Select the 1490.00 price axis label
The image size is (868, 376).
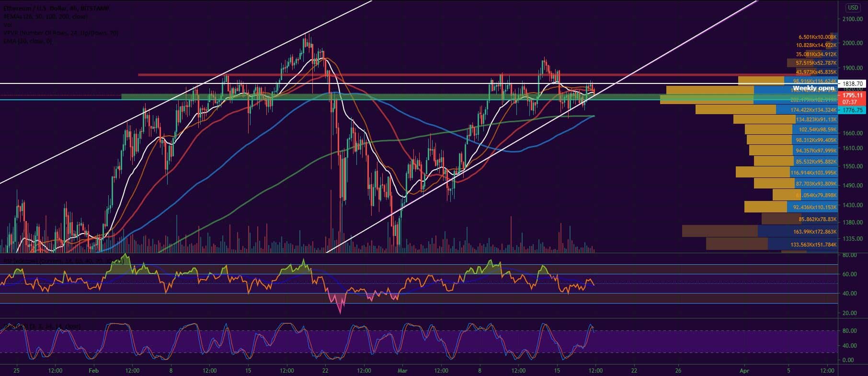click(852, 185)
